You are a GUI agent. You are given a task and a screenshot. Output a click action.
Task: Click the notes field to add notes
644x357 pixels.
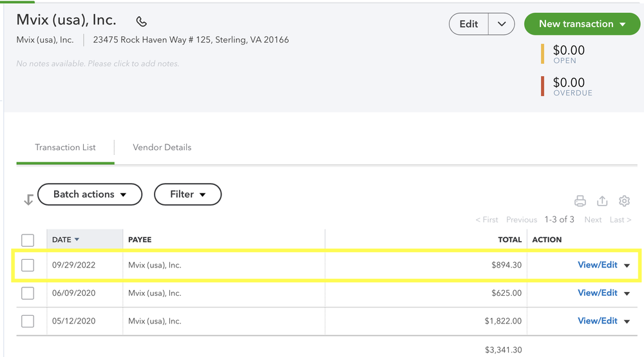98,64
